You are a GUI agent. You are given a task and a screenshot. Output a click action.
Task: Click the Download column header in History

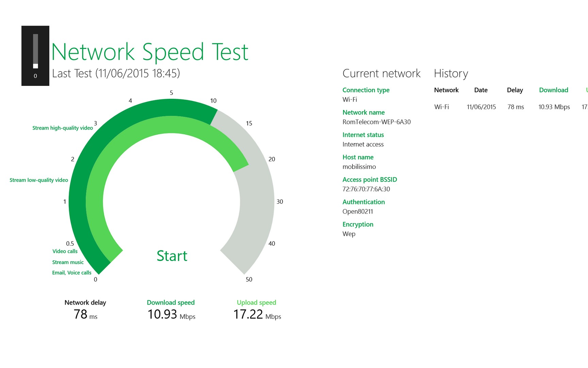tap(554, 90)
